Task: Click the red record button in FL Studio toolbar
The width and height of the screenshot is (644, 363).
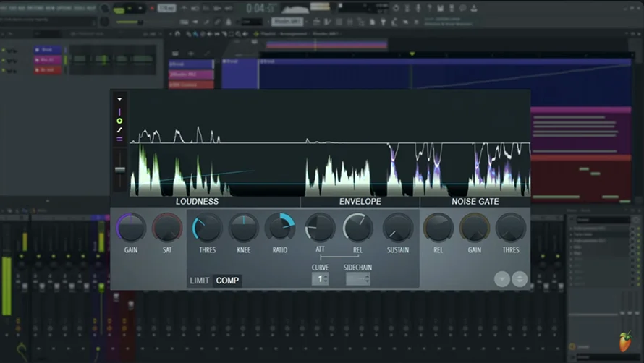Action: coord(152,8)
